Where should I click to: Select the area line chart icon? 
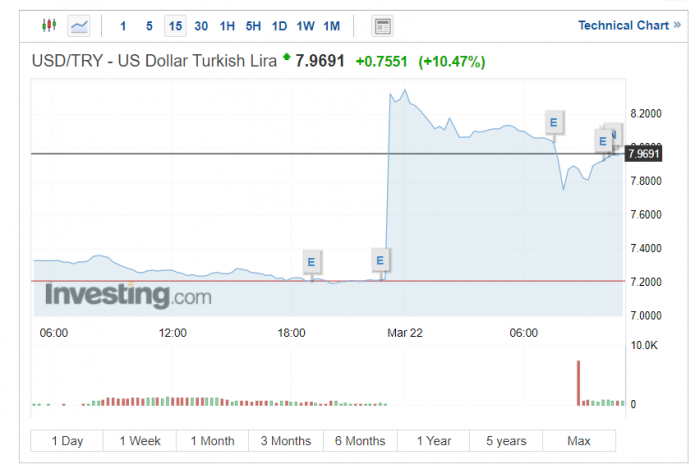79,26
